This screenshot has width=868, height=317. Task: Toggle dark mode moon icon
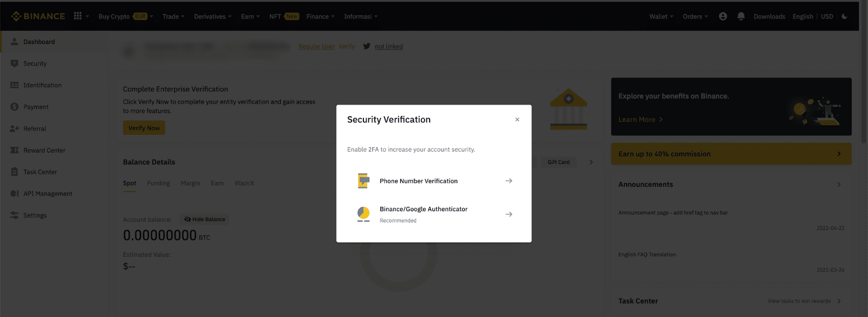844,16
